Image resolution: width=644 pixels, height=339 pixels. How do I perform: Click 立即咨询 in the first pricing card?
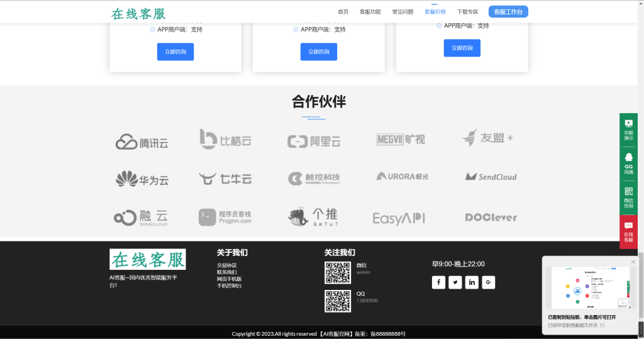pos(175,52)
